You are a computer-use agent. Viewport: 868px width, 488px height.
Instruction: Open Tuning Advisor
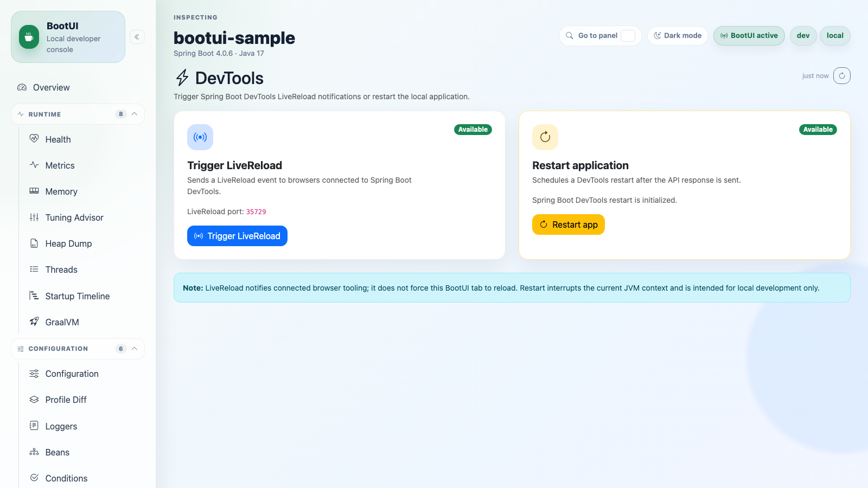click(x=84, y=217)
